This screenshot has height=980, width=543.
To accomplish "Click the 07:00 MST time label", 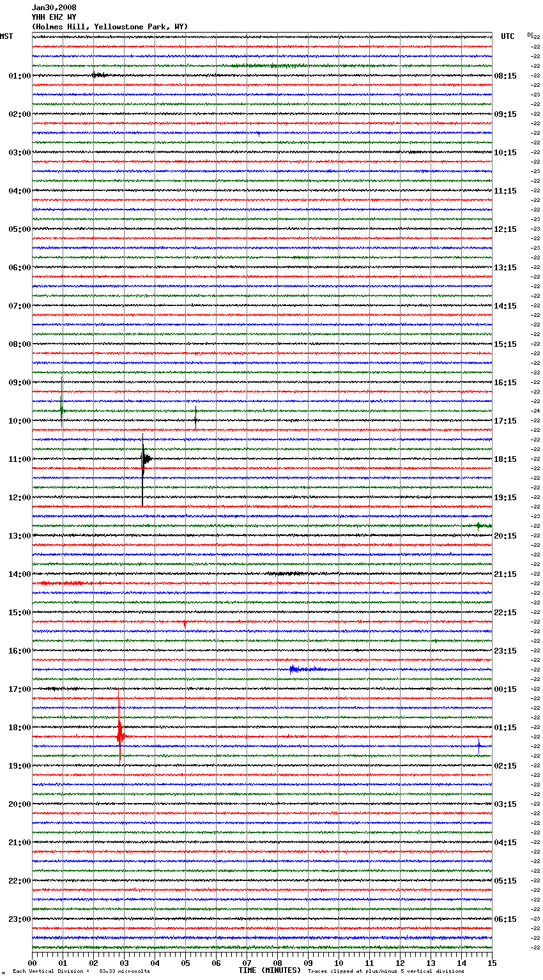I will pyautogui.click(x=20, y=306).
